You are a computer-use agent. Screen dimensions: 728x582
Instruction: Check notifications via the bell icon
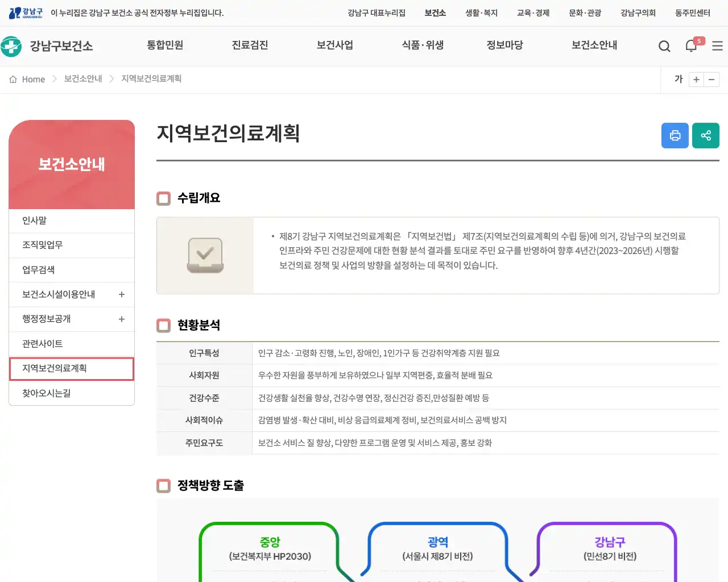(x=691, y=46)
